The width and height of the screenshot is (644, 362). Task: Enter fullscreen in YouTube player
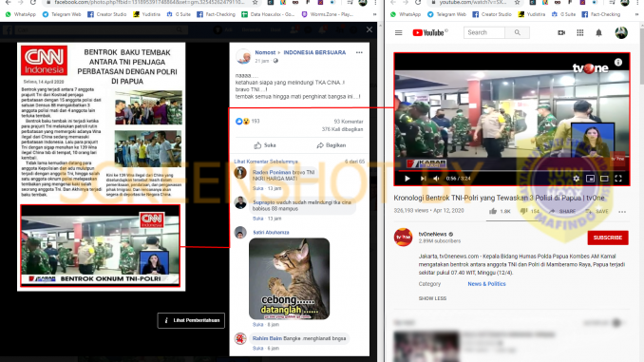tap(618, 179)
